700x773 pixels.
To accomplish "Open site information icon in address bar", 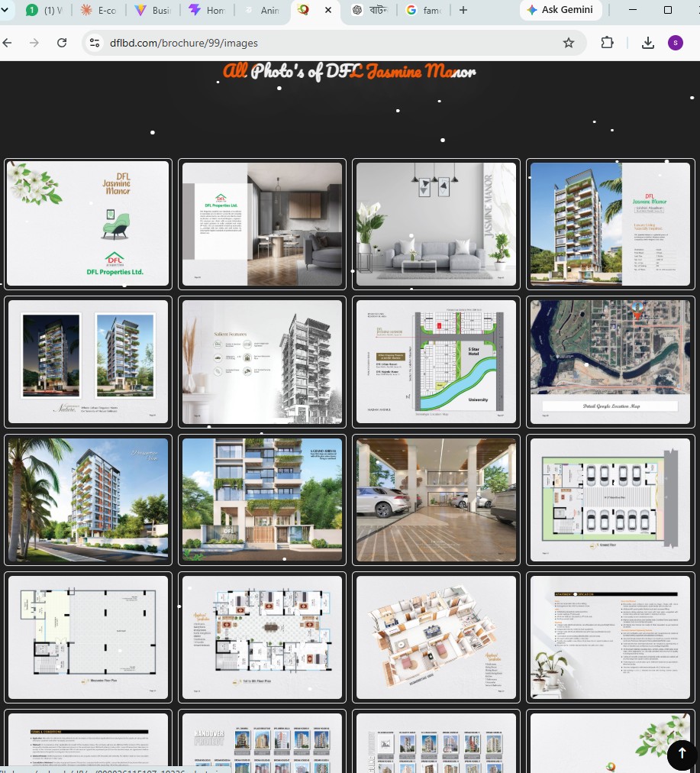I will pyautogui.click(x=95, y=43).
